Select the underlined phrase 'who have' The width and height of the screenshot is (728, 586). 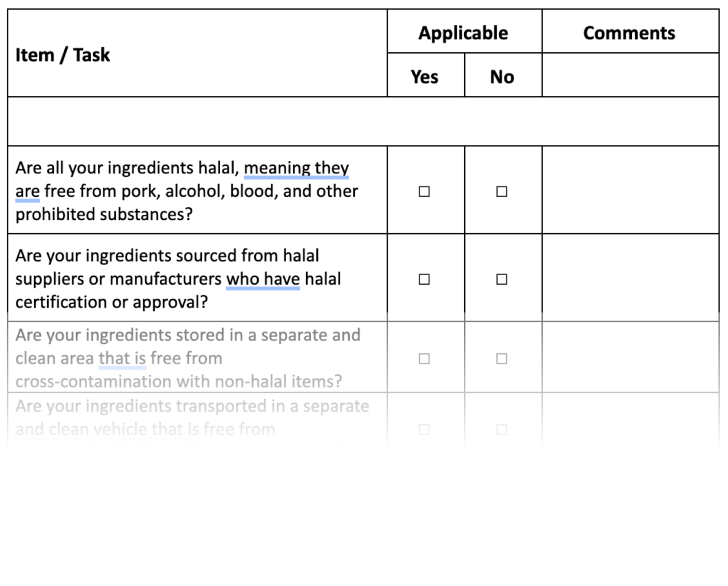point(263,279)
